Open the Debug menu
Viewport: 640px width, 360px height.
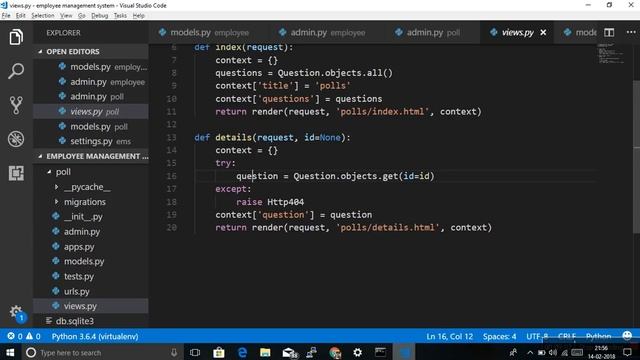(x=100, y=16)
